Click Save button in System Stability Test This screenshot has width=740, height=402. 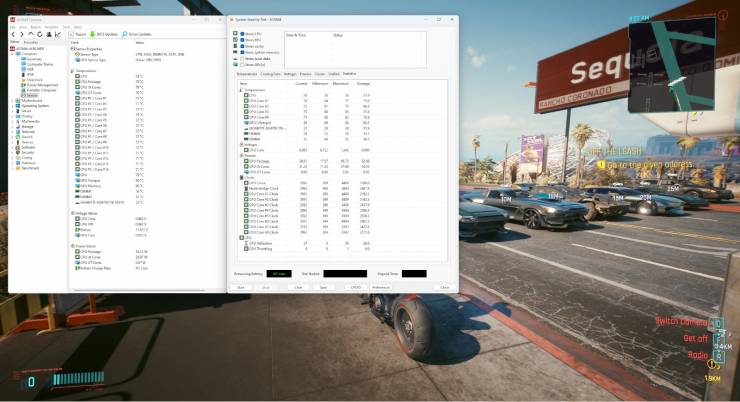pos(323,287)
